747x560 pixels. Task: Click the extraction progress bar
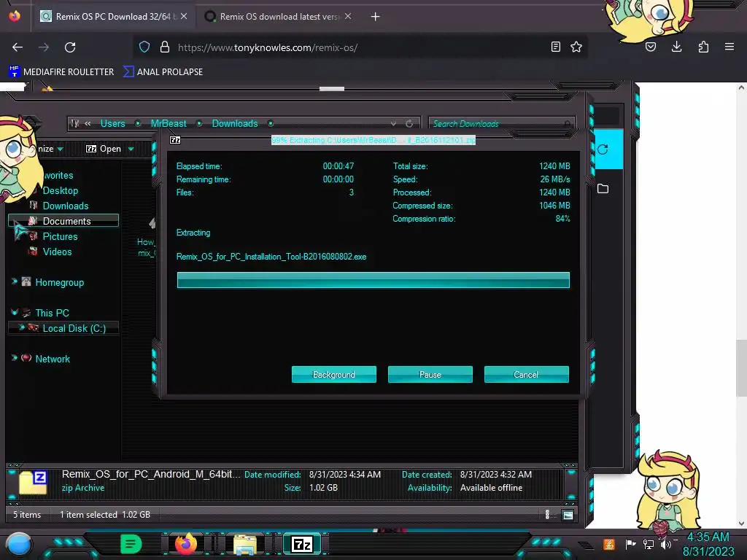point(373,280)
